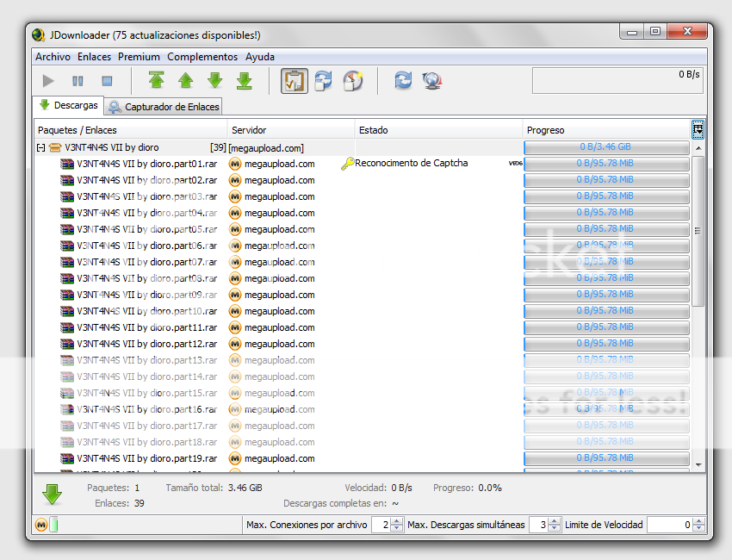
Task: Collapse the V3NT4N4S VII by dioro package
Action: pyautogui.click(x=41, y=147)
